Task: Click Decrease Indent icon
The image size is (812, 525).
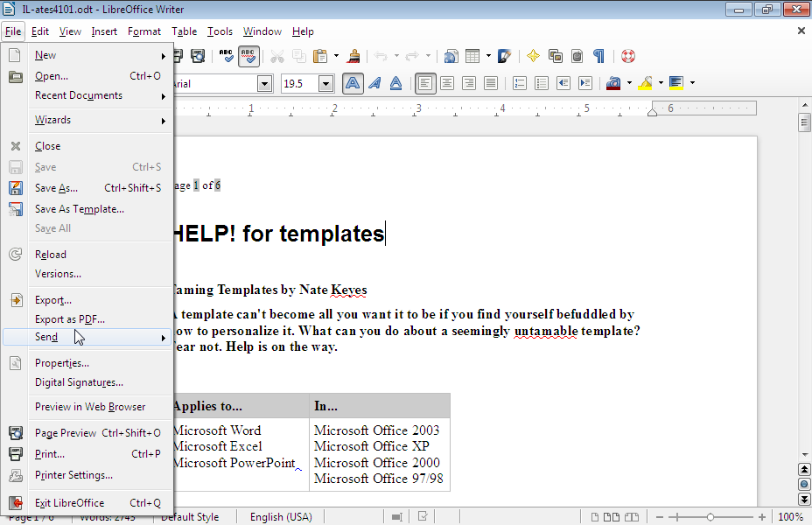Action: pos(563,83)
